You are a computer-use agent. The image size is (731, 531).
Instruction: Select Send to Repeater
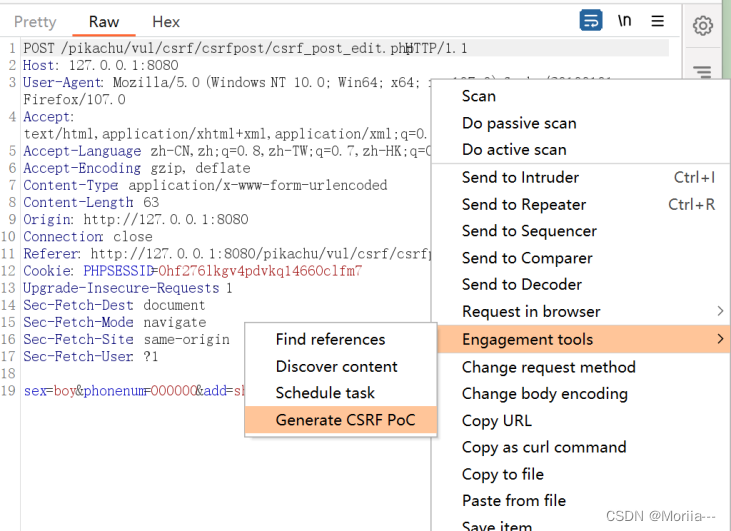click(x=580, y=204)
